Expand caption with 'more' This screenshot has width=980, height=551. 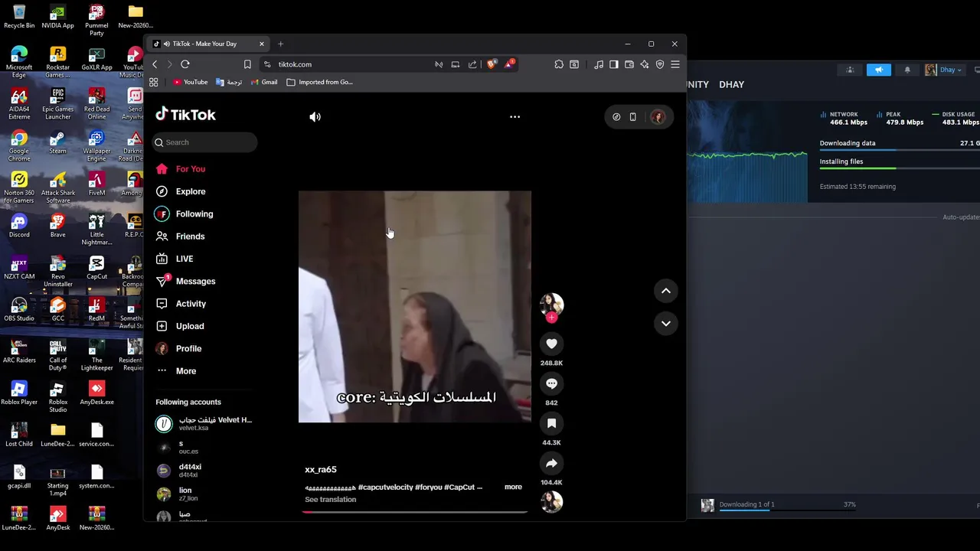(513, 487)
